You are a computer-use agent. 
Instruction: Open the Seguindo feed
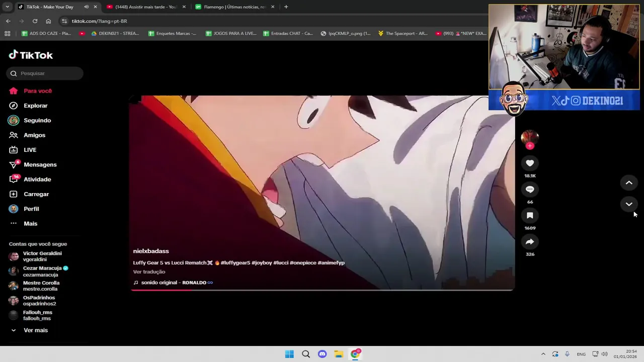point(30,120)
